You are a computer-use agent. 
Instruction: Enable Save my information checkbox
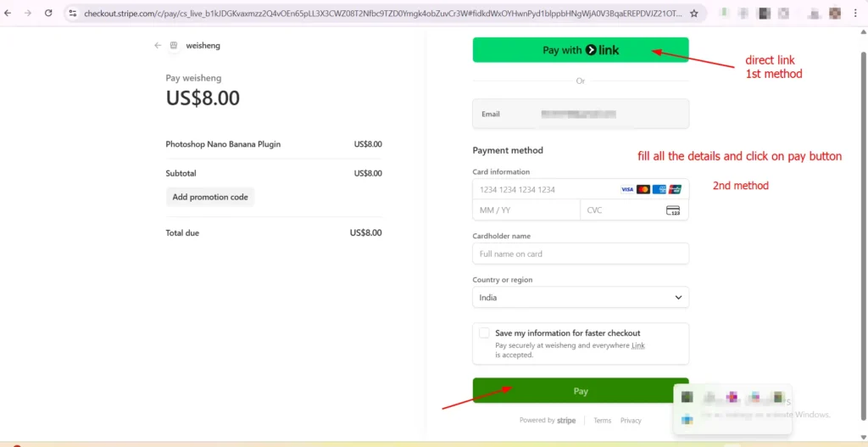(x=484, y=332)
